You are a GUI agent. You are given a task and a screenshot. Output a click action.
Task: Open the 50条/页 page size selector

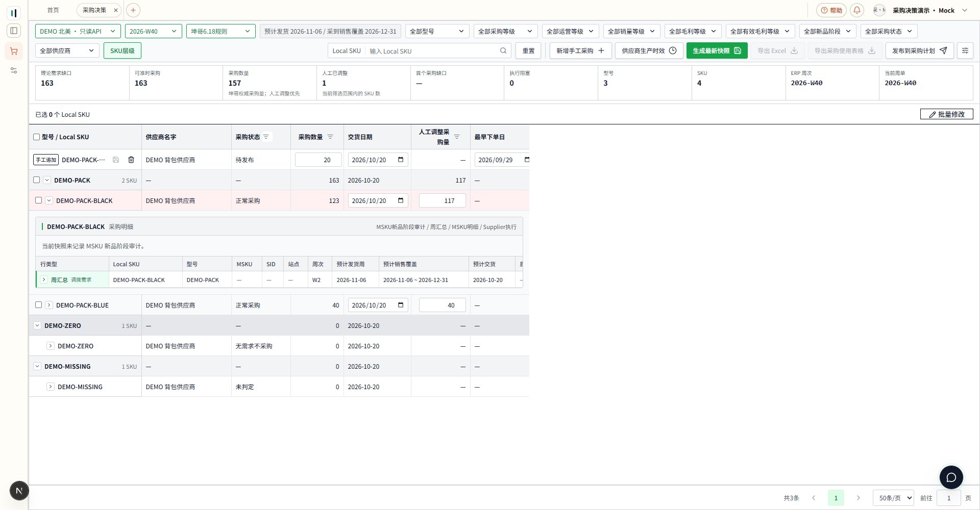click(893, 498)
